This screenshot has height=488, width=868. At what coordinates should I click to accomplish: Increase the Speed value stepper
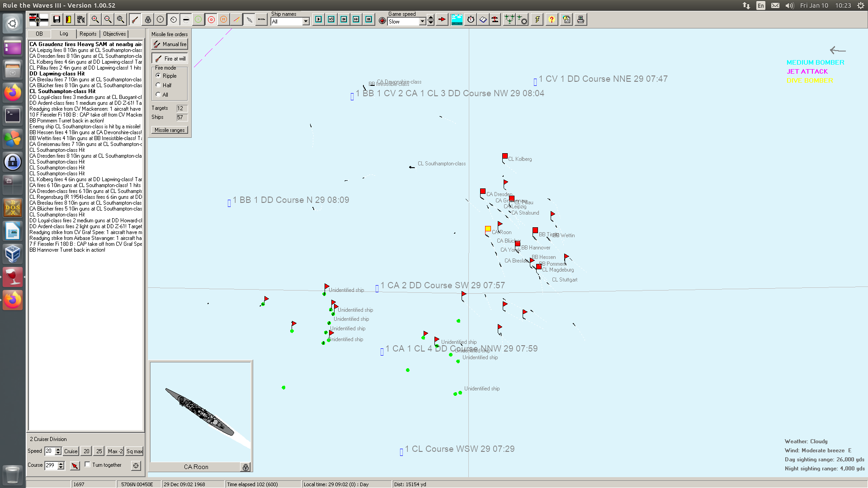pyautogui.click(x=58, y=449)
